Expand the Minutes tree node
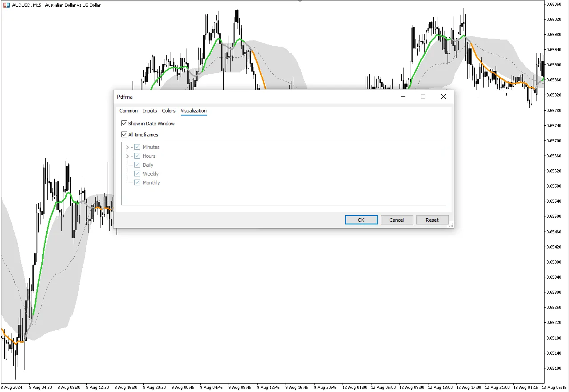569x392 pixels. point(128,147)
